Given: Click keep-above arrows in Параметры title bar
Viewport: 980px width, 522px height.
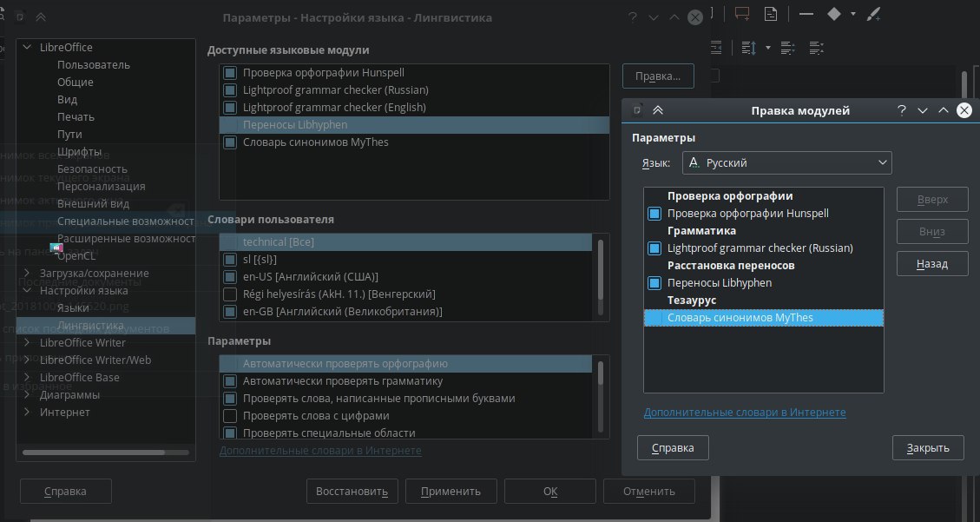Looking at the screenshot, I should (41, 17).
